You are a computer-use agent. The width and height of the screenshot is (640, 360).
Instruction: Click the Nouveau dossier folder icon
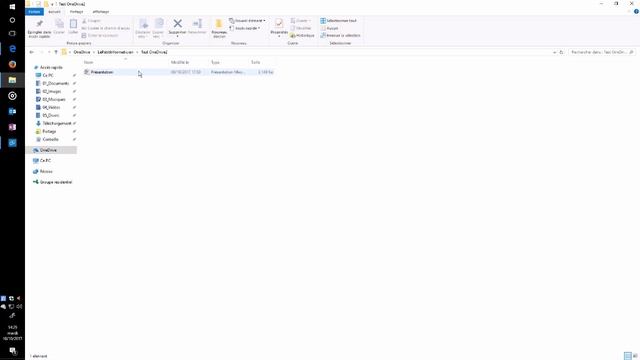pos(219,24)
